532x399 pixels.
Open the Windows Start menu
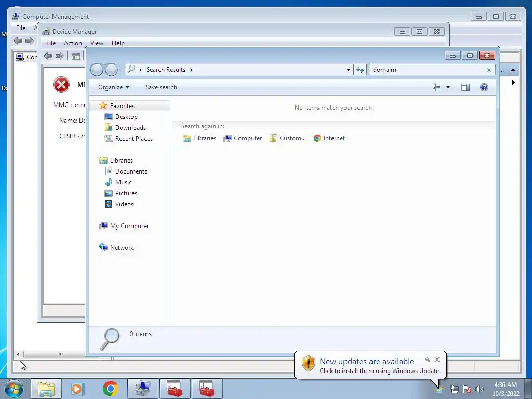(x=14, y=389)
